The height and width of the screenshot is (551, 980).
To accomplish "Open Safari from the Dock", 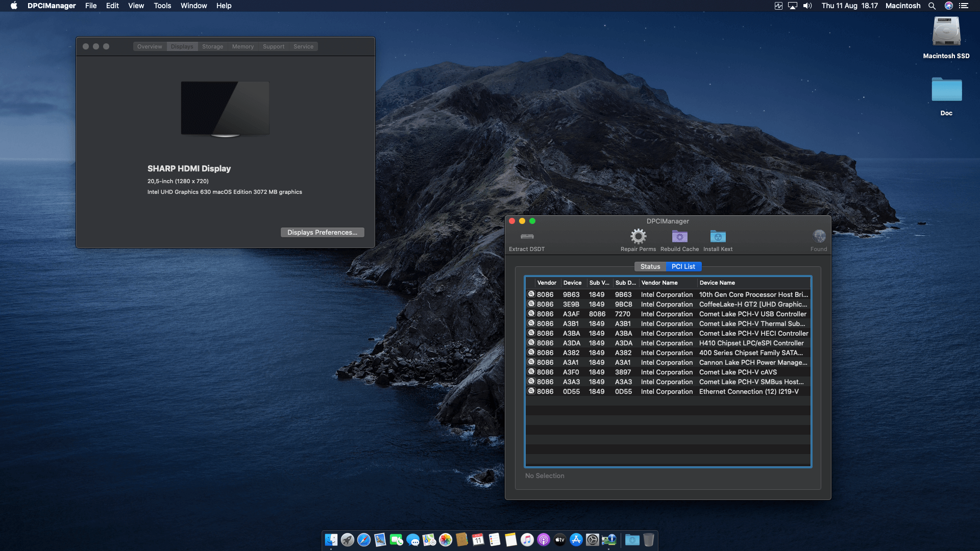I will [x=363, y=540].
